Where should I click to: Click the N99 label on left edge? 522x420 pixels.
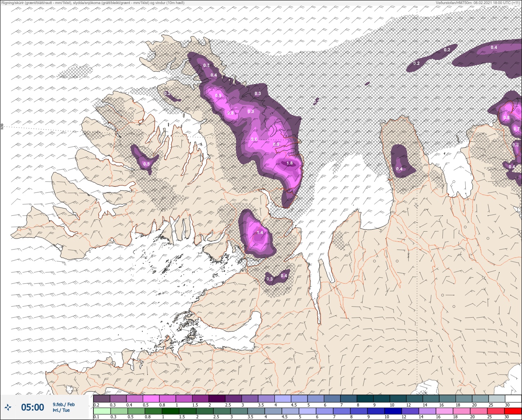(x=2, y=127)
